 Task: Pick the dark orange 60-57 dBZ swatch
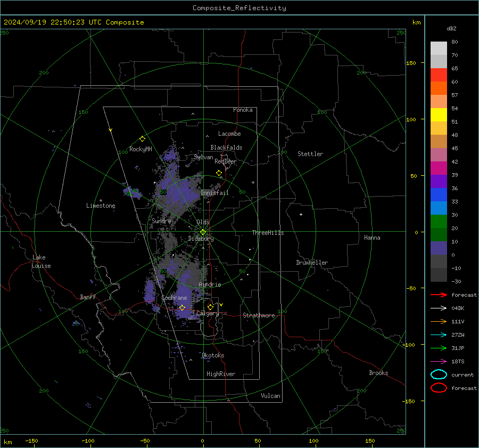click(439, 88)
